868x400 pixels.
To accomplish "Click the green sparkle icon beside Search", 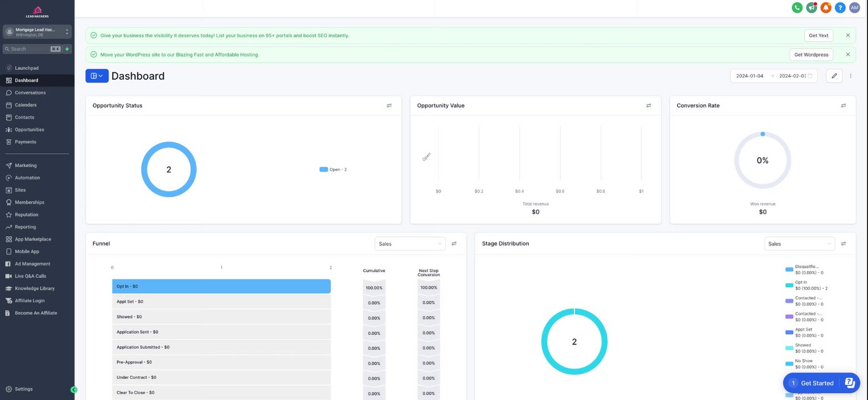I will (x=67, y=49).
